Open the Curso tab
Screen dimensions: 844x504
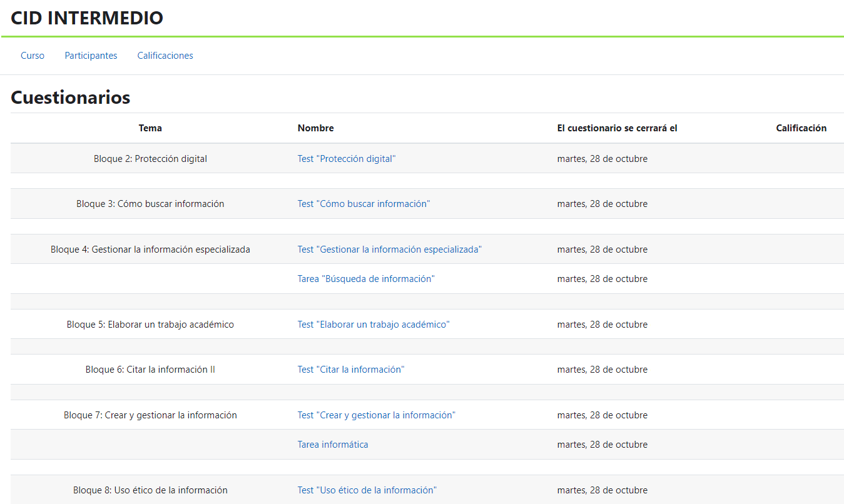33,56
